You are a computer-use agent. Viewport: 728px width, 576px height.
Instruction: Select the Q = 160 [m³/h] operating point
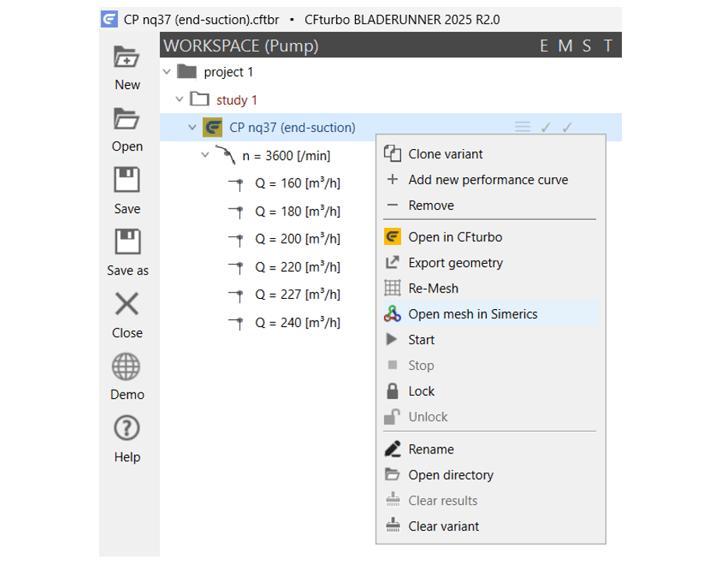point(297,183)
